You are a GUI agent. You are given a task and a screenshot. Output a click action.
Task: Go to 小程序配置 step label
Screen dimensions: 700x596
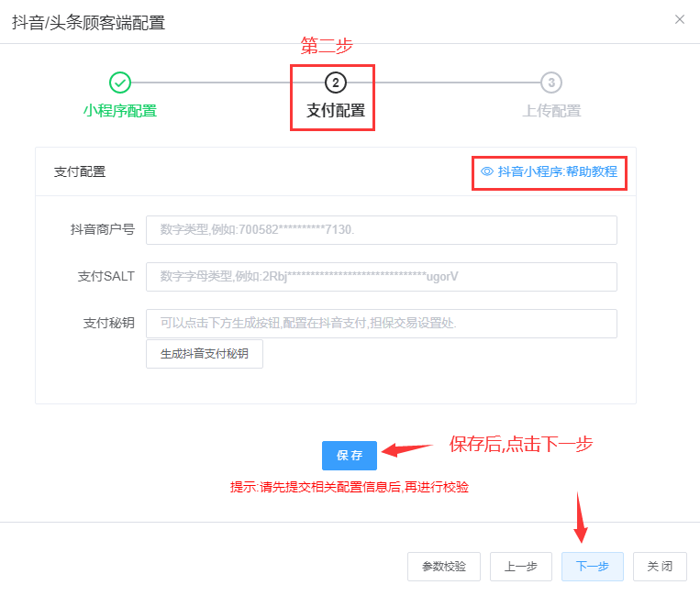120,111
